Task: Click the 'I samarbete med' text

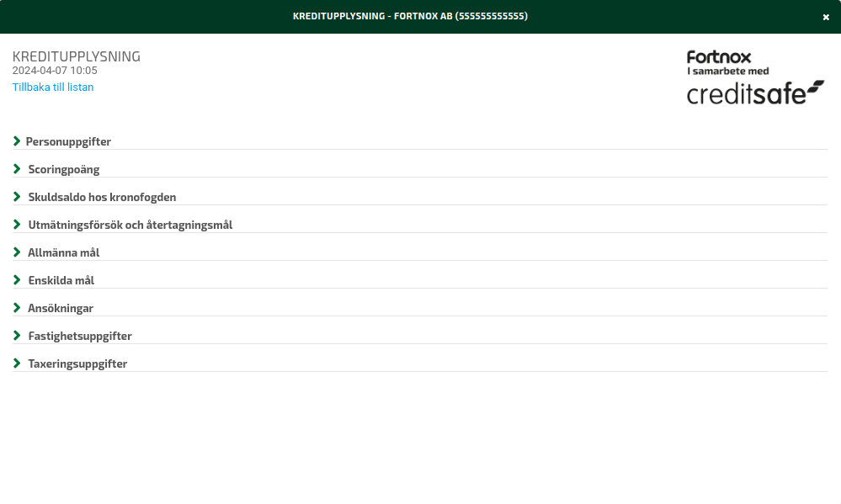Action: [728, 71]
